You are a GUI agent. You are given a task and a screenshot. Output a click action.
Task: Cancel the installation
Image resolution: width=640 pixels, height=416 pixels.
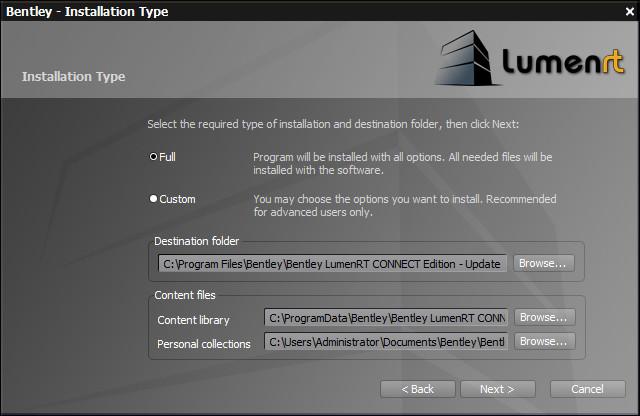587,389
